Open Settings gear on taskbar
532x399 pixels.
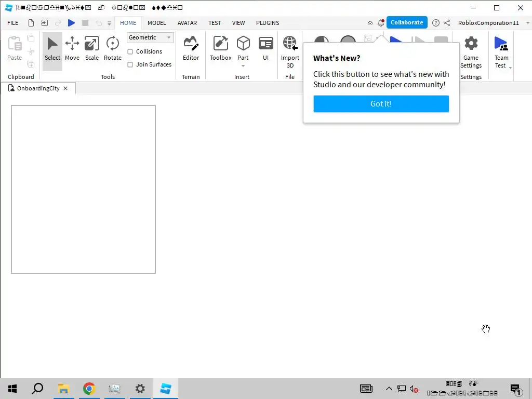(x=140, y=389)
